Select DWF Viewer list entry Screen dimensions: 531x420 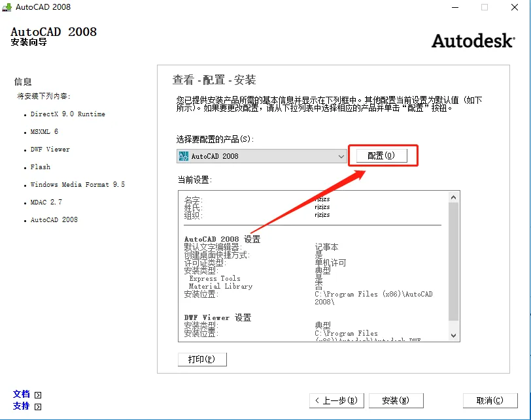50,149
